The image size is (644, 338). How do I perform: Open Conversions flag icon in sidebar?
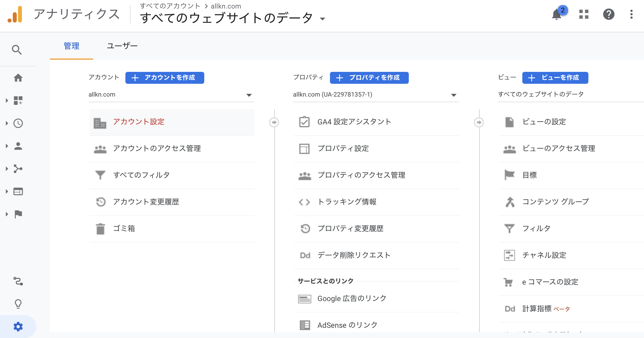tap(18, 214)
